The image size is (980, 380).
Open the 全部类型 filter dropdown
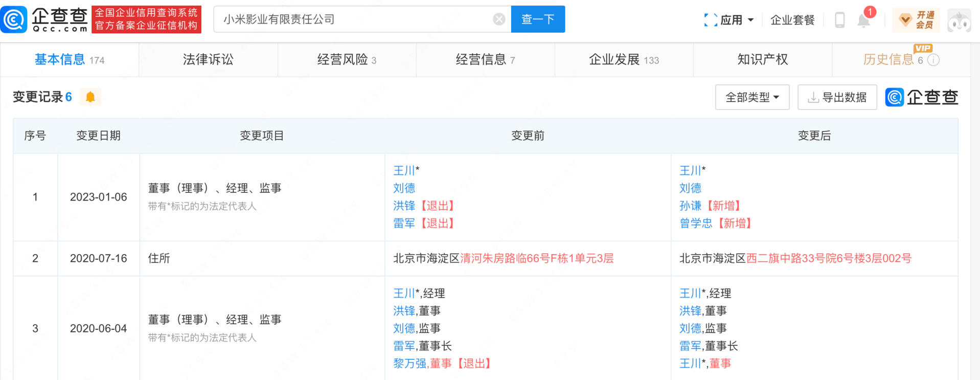(x=752, y=97)
